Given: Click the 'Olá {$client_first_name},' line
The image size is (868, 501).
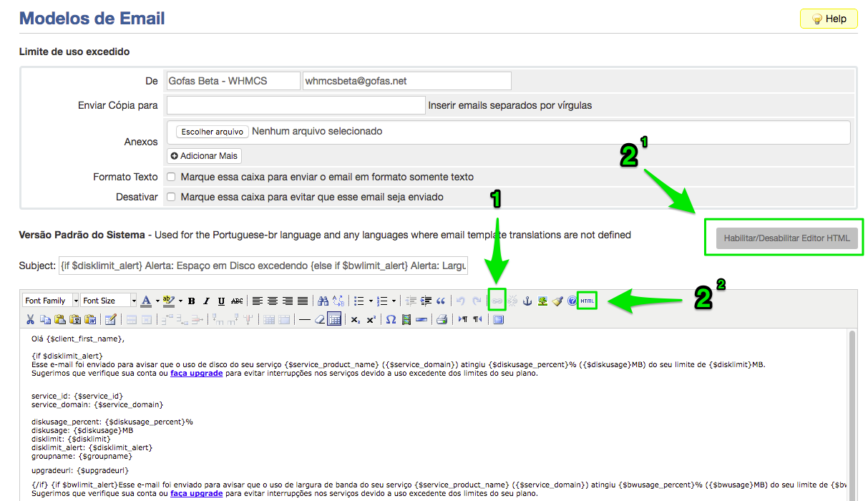Looking at the screenshot, I should click(78, 339).
